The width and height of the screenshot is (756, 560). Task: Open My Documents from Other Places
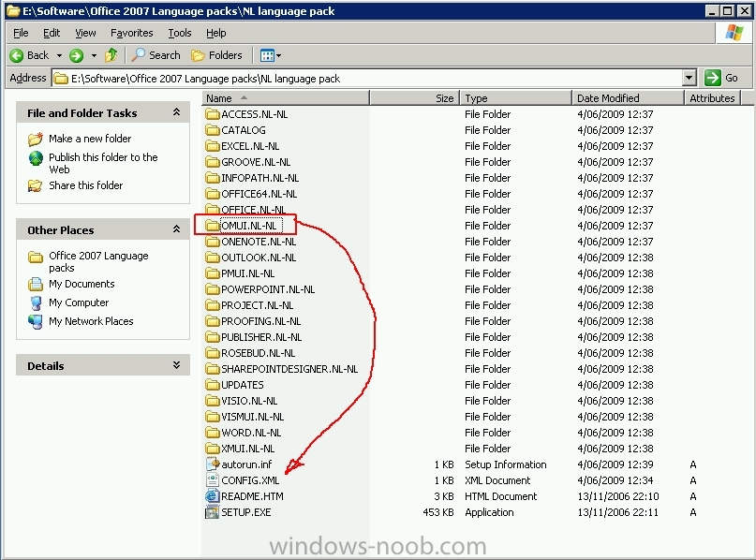click(82, 284)
